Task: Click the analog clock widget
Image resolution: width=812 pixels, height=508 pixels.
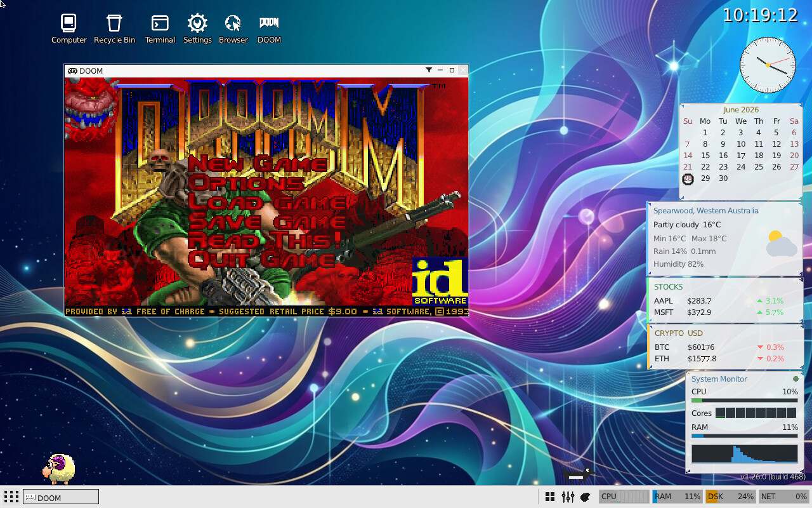Action: click(x=768, y=65)
